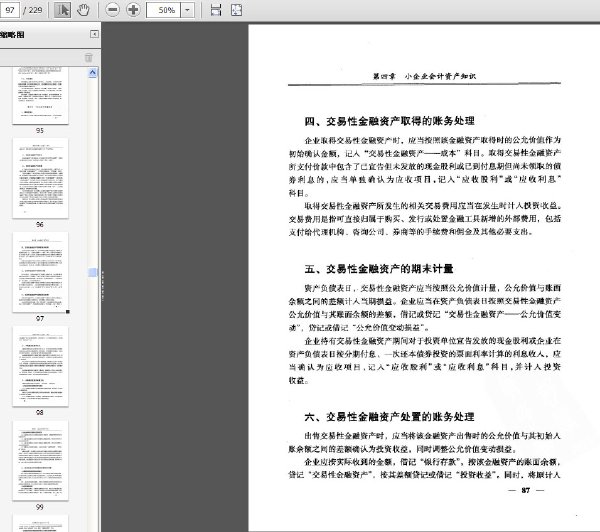Click the thumbnail panel scrollbar handle
The image size is (600, 532).
[x=93, y=272]
